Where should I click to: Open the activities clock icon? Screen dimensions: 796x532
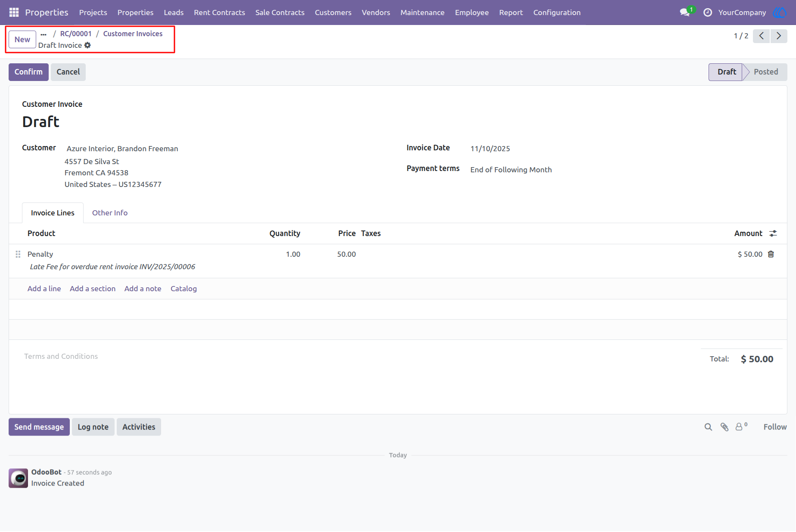(x=707, y=12)
